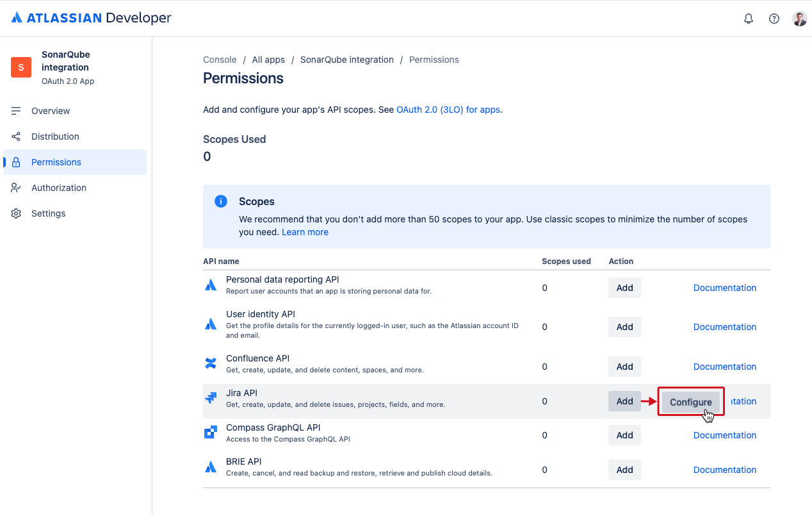Screen dimensions: 812x514
Task: Open the user profile avatar menu
Action: [x=799, y=18]
